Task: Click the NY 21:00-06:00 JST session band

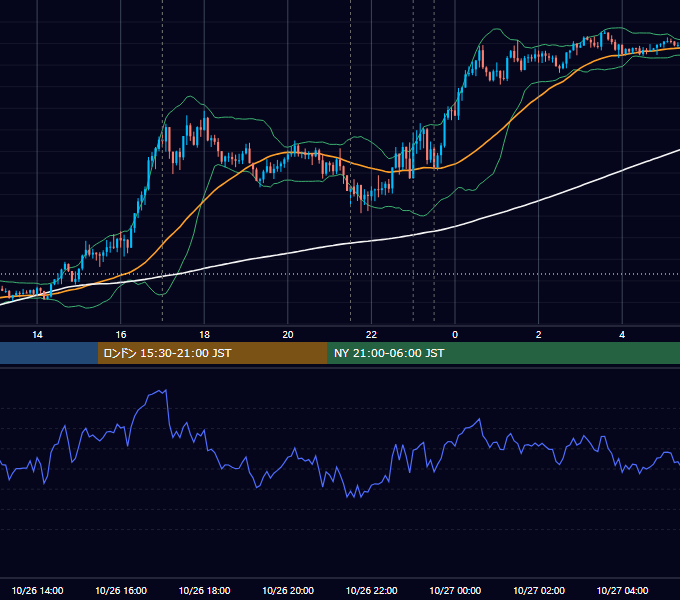Action: tap(503, 353)
